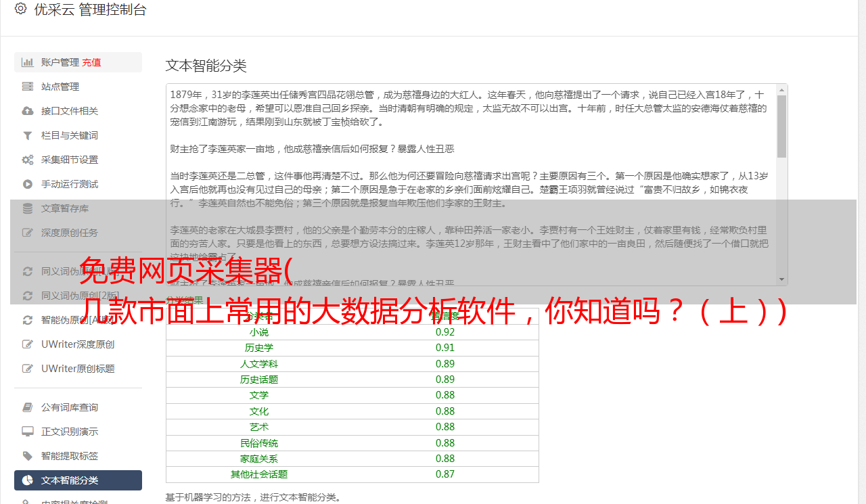The height and width of the screenshot is (504, 866).
Task: Click the book icon for 公有词库查询
Action: tap(28, 407)
